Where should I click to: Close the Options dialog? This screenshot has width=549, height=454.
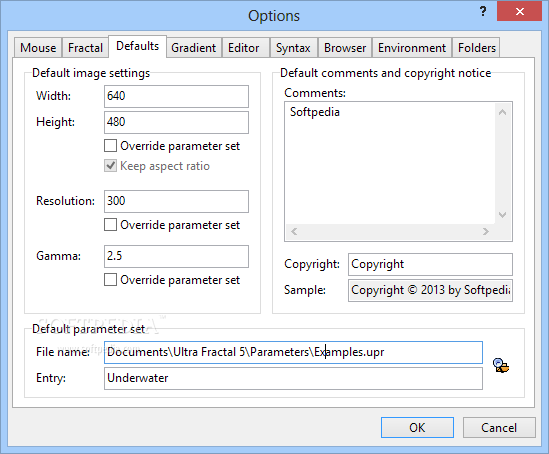[x=519, y=12]
